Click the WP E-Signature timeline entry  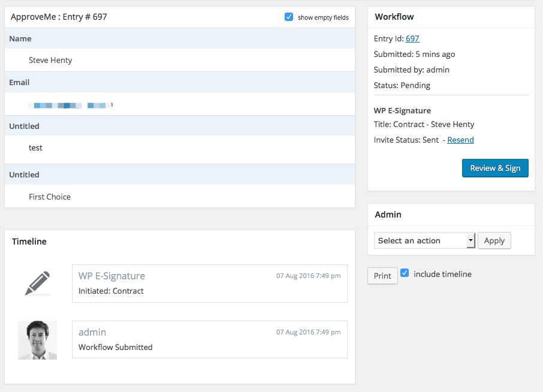(111, 276)
